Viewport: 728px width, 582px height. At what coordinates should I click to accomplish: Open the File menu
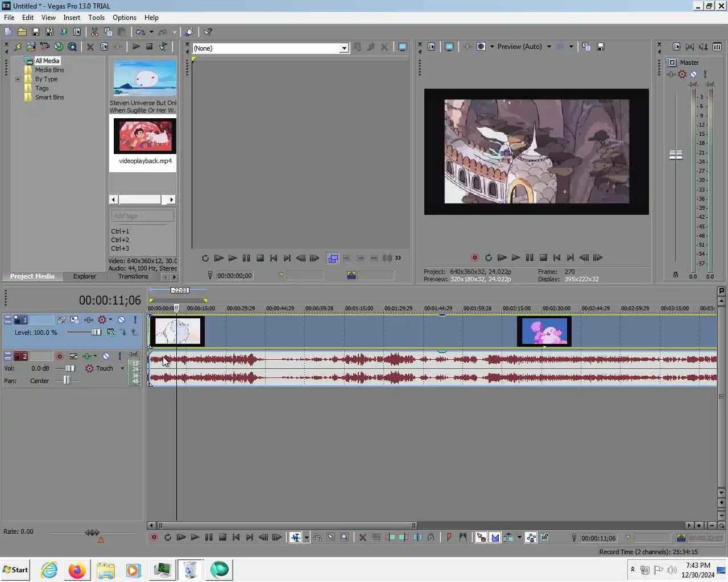9,18
